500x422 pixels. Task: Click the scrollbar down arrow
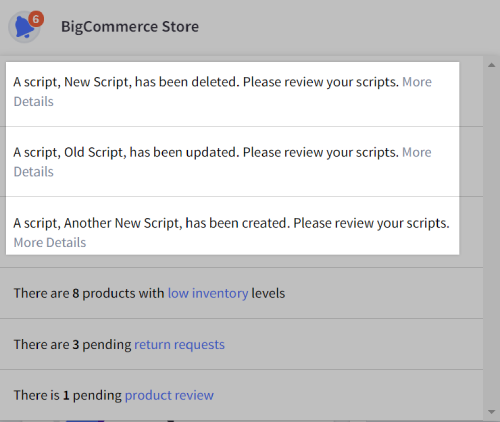[x=491, y=412]
